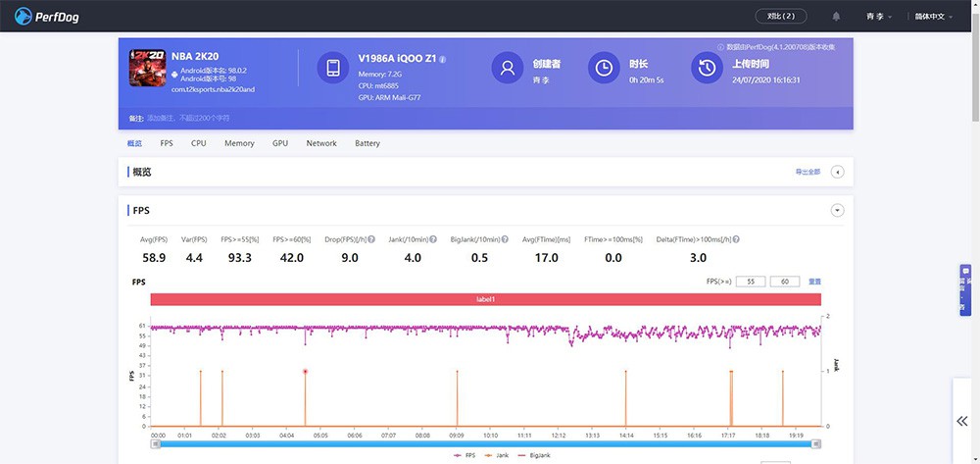Screen dimensions: 980x464
Task: Click the remarks input field
Action: click(x=187, y=118)
